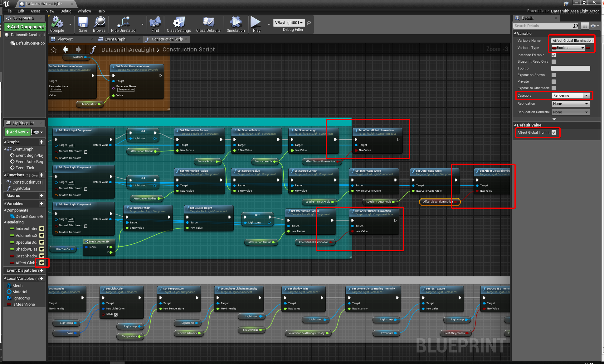Navigate forward with right arrow in graph

pos(78,49)
